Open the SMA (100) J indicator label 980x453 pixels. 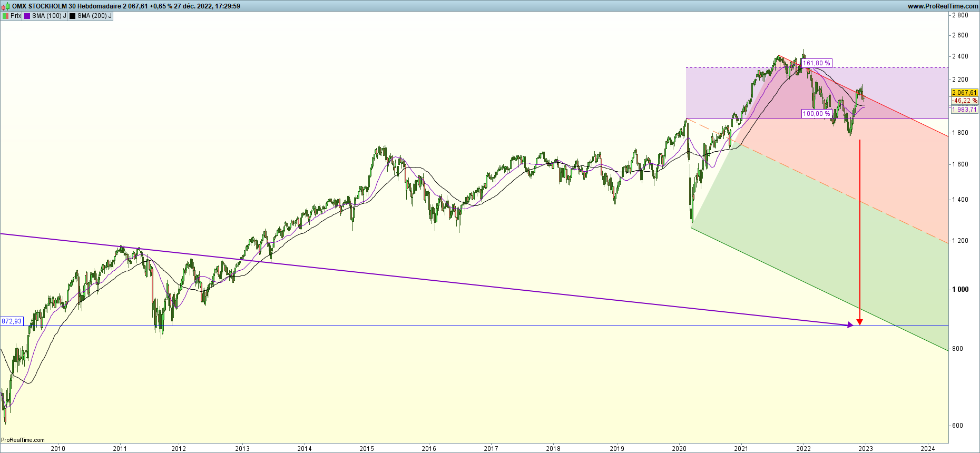[45, 16]
